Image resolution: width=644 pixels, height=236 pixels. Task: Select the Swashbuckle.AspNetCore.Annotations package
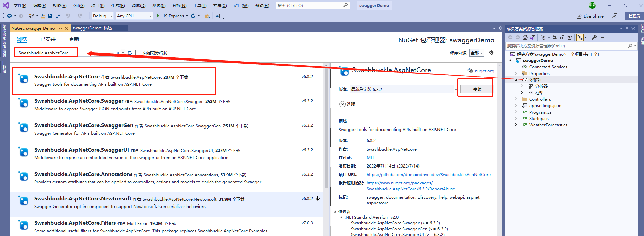point(166,178)
